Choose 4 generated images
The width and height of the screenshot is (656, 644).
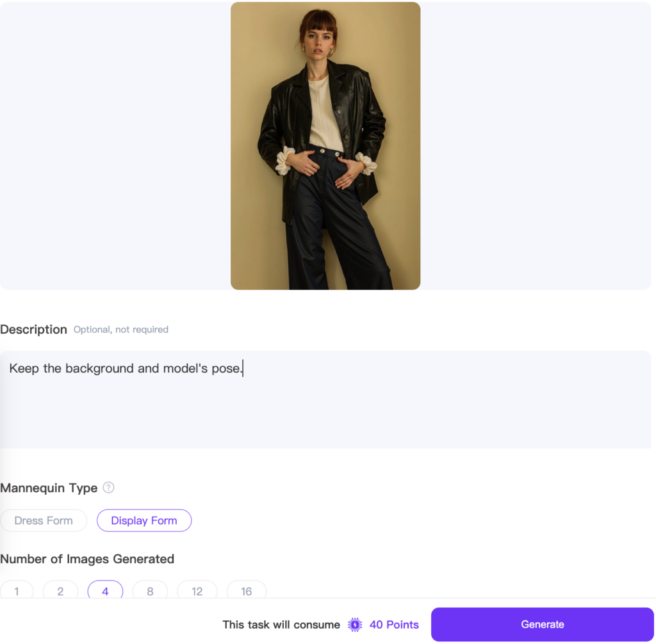tap(105, 591)
